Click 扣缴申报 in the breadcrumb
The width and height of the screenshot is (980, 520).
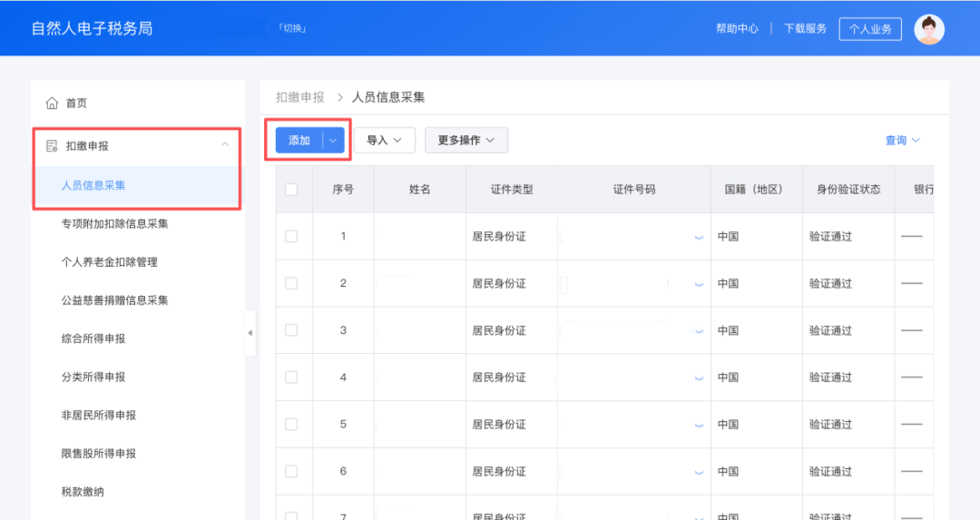(x=300, y=97)
